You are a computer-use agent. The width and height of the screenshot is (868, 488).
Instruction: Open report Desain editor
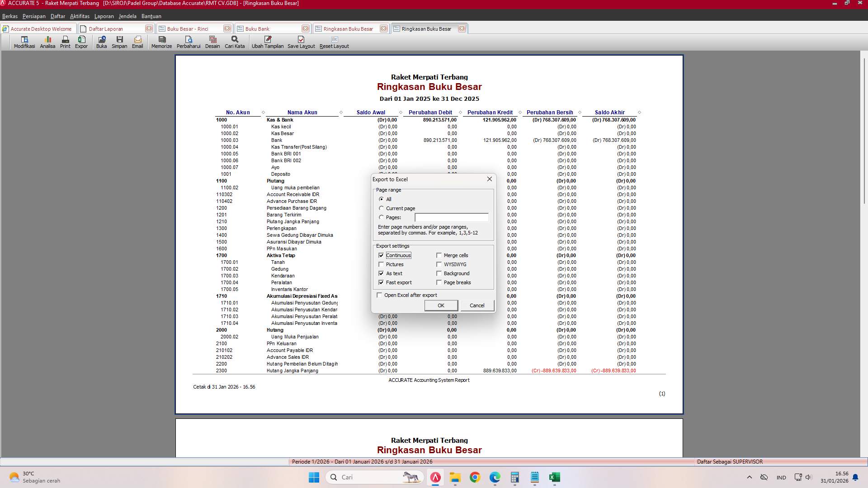coord(212,42)
